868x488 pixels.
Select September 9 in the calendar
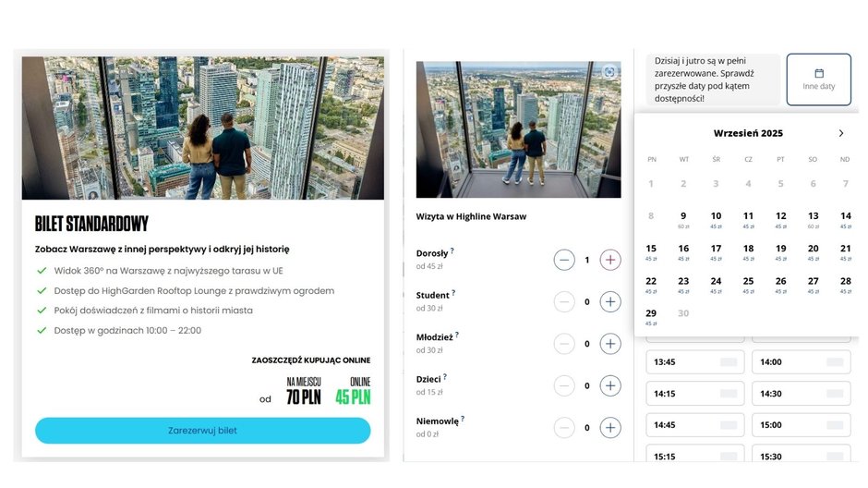(x=683, y=219)
